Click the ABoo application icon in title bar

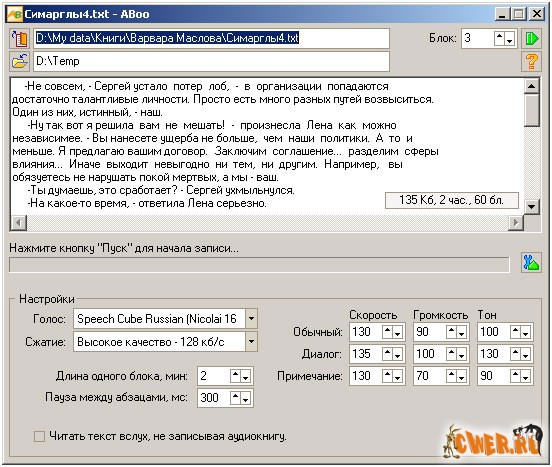14,14
